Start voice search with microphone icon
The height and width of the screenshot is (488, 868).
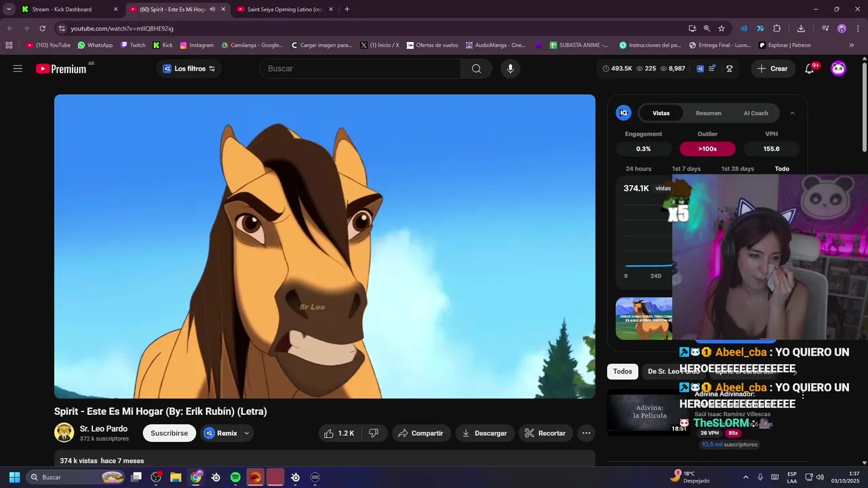pyautogui.click(x=510, y=68)
